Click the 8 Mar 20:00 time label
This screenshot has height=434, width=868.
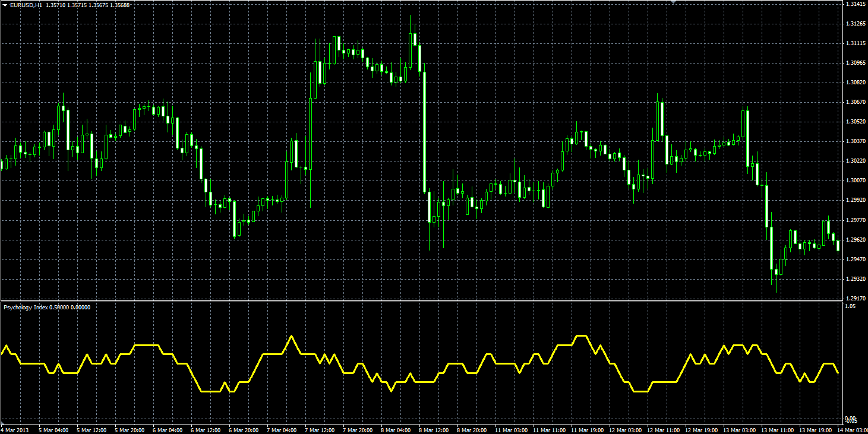coord(472,430)
